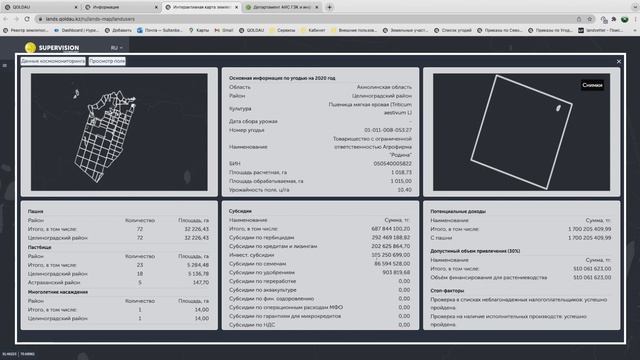
Task: Switch to the 'Информация' browser tab
Action: click(x=121, y=7)
